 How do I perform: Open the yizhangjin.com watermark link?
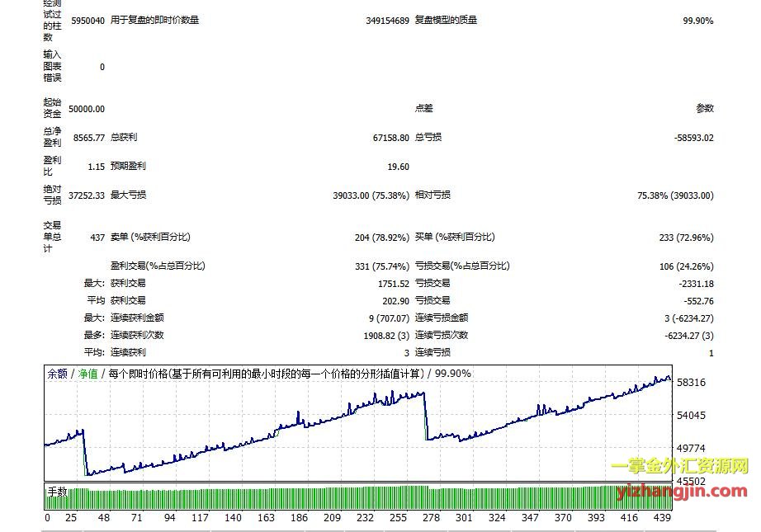pos(682,492)
